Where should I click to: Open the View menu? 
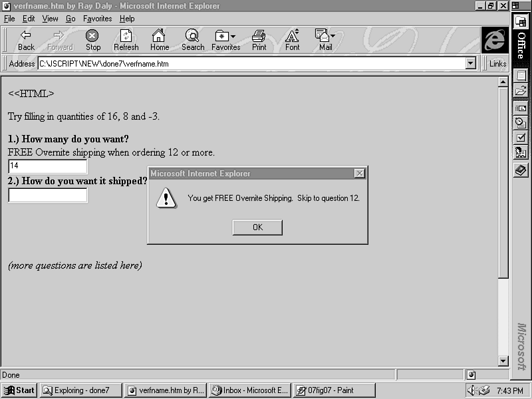(50, 19)
